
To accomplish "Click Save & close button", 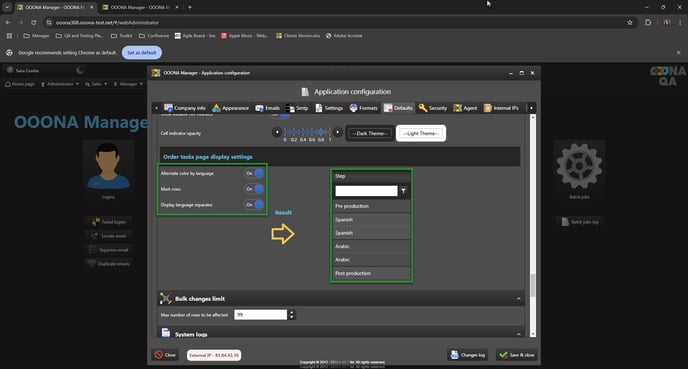I will pos(517,355).
